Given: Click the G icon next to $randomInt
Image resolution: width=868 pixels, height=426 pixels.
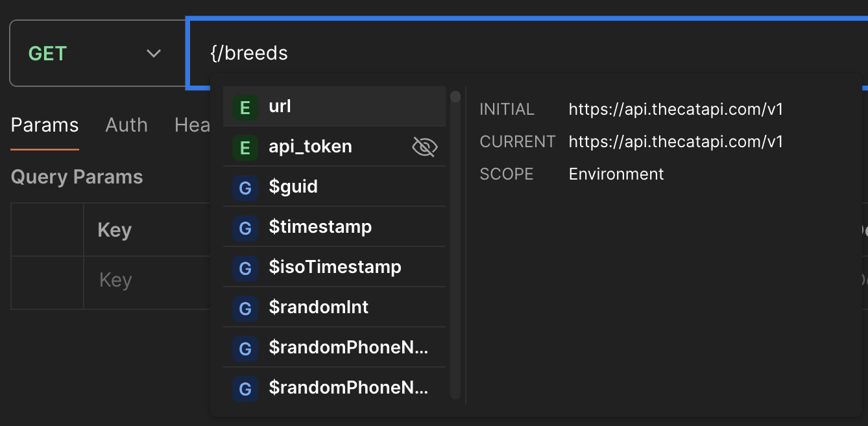Looking at the screenshot, I should (245, 308).
